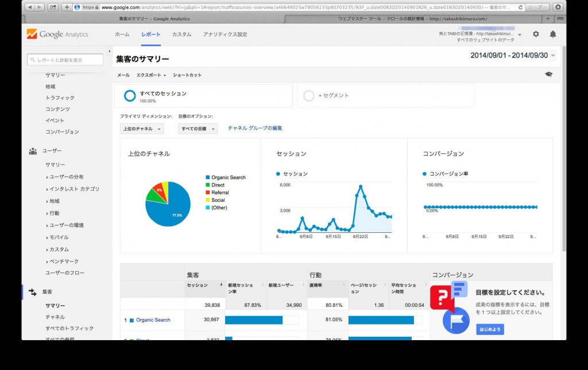This screenshot has height=370, width=588.
Task: Click the Organic Search legend color swatch
Action: pos(208,178)
